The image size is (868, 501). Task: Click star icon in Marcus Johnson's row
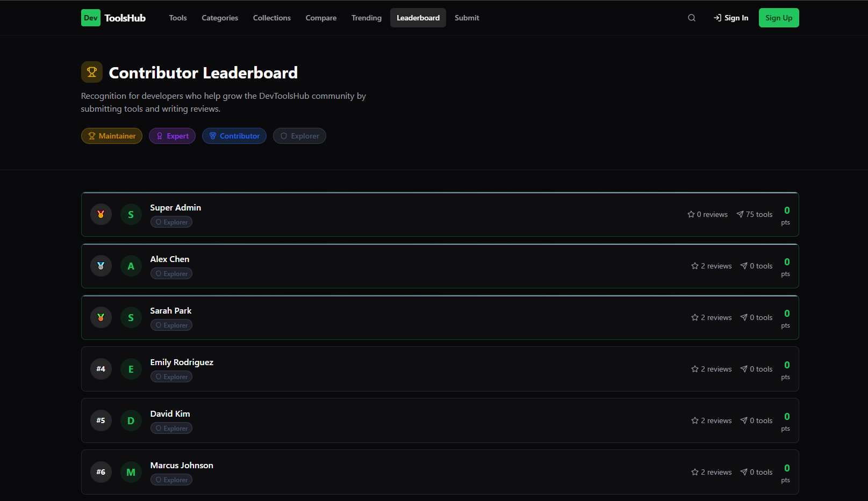(695, 472)
